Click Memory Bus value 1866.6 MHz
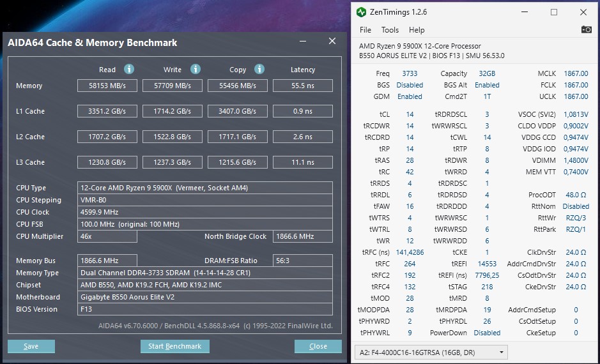 [107, 261]
